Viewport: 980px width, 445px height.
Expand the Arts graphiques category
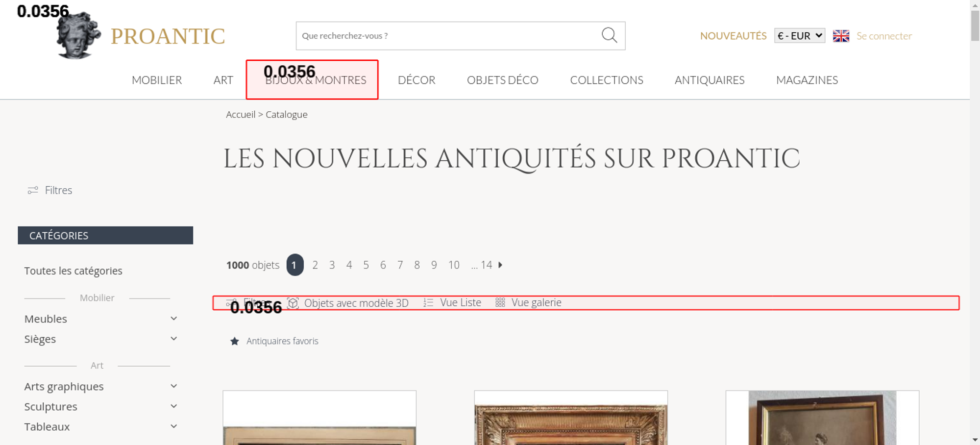[173, 386]
